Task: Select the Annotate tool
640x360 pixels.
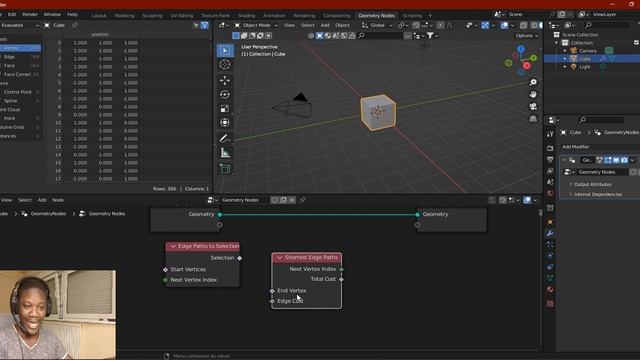Action: coord(225,138)
